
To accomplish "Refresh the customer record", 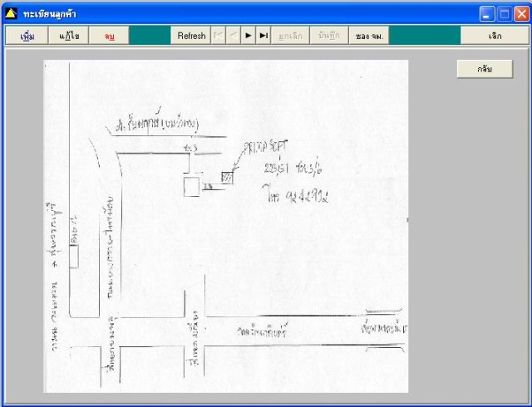I will tap(191, 35).
